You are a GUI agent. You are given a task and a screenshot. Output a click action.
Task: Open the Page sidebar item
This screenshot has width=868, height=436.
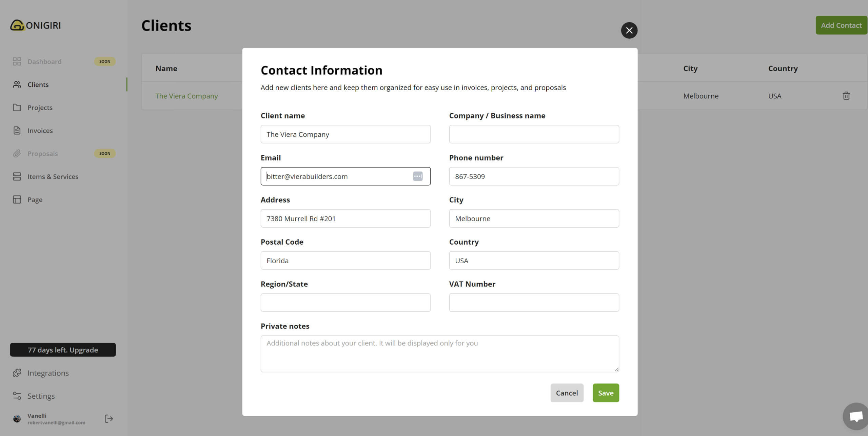(x=35, y=200)
